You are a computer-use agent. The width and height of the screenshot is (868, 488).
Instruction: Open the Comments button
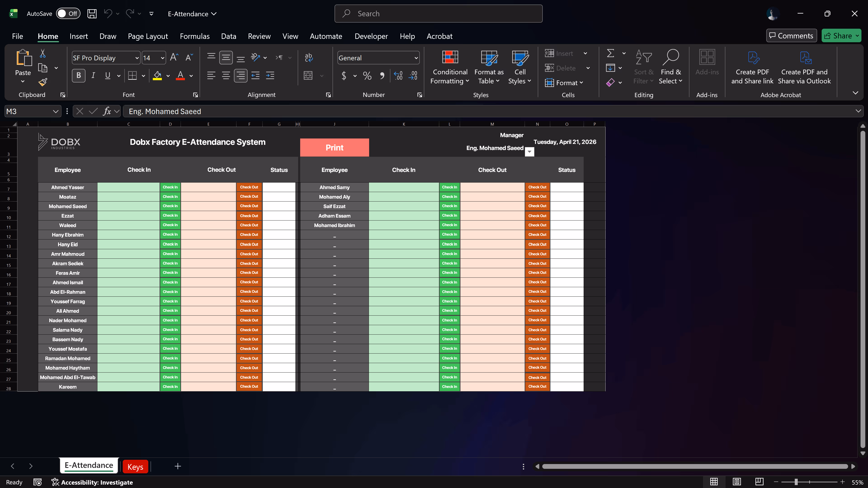tap(791, 36)
